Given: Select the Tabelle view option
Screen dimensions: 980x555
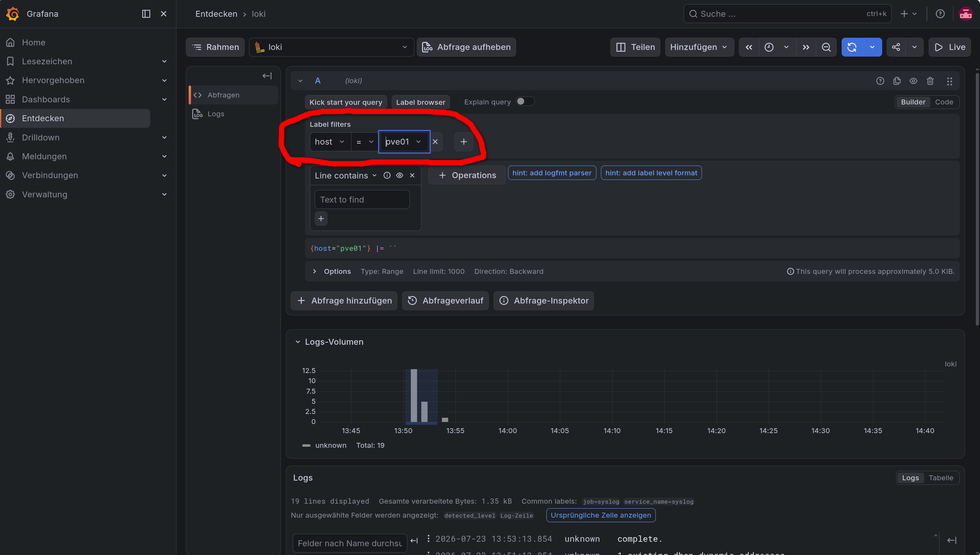Looking at the screenshot, I should coord(941,478).
